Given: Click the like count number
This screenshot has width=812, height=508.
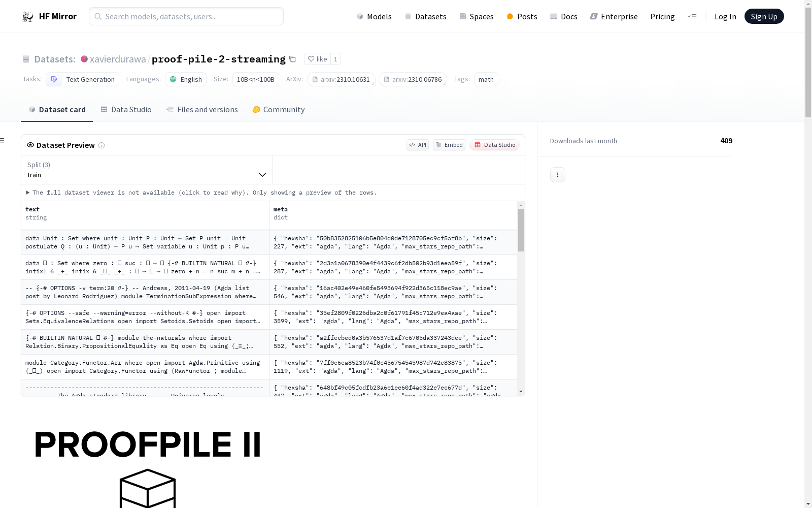Looking at the screenshot, I should point(335,59).
